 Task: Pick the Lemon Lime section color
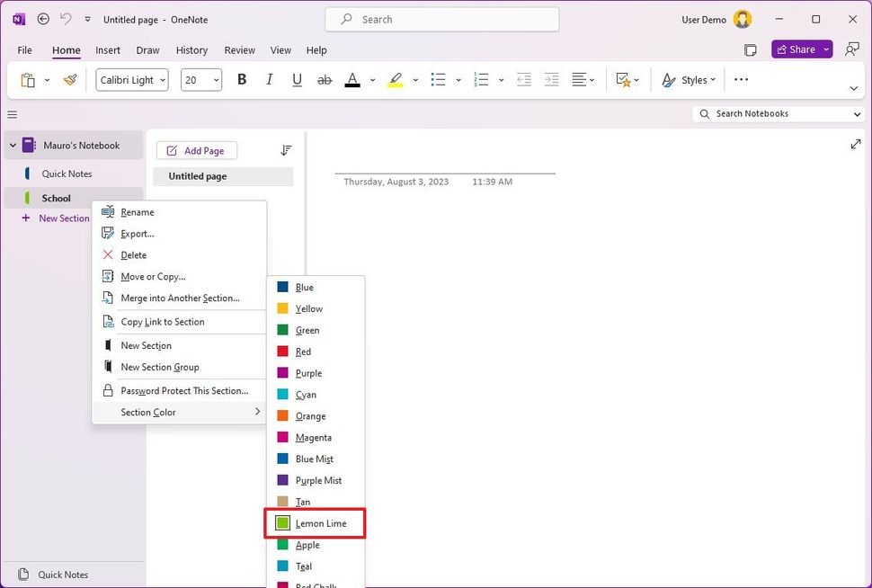pos(315,523)
